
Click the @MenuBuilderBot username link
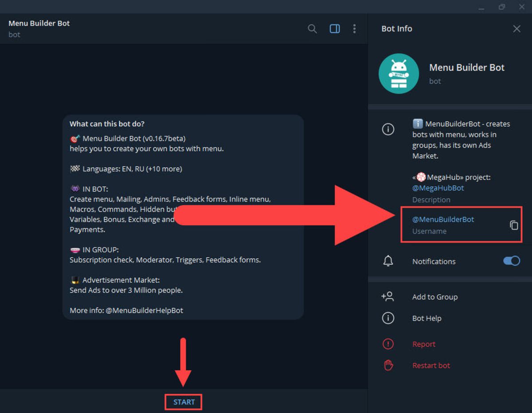pyautogui.click(x=443, y=219)
